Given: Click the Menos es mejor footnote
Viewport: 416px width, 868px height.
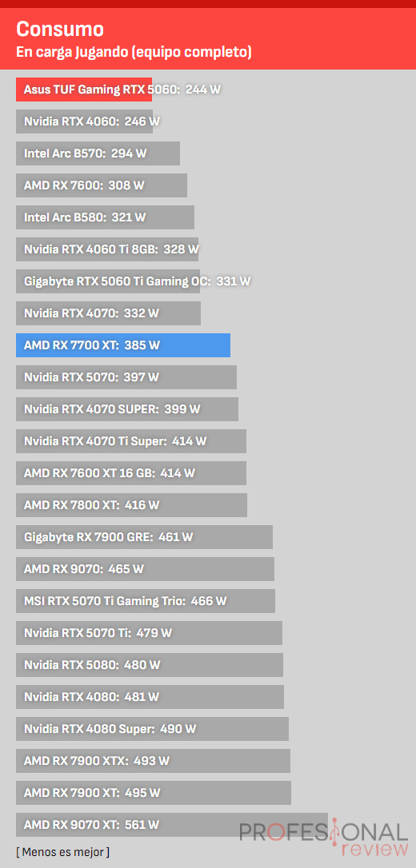Looking at the screenshot, I should pos(62,852).
